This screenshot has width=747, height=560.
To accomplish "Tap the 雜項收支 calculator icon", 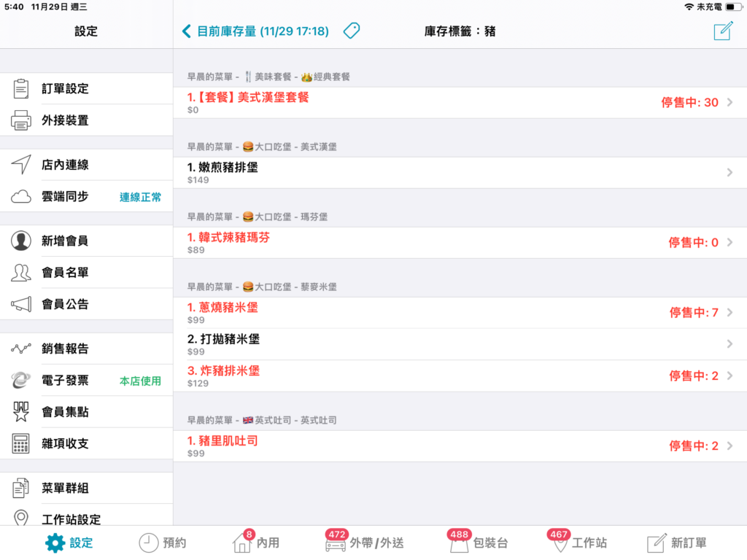I will (x=21, y=443).
